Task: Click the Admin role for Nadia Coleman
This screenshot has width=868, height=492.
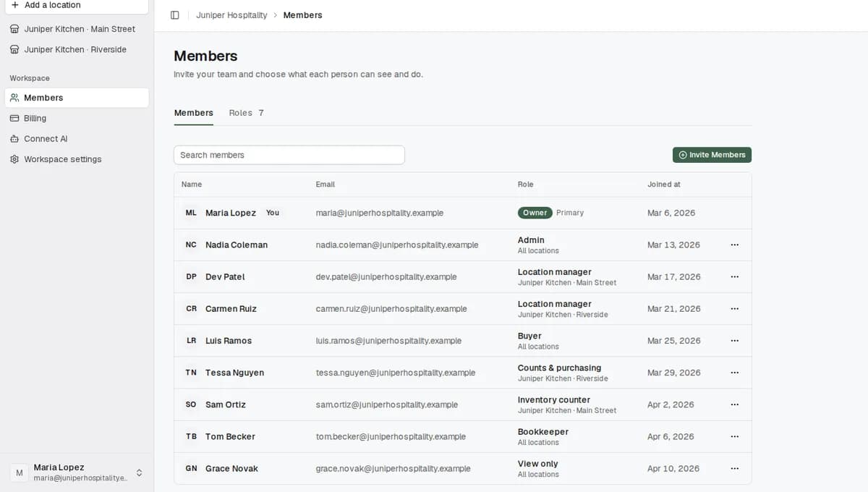Action: (x=531, y=240)
